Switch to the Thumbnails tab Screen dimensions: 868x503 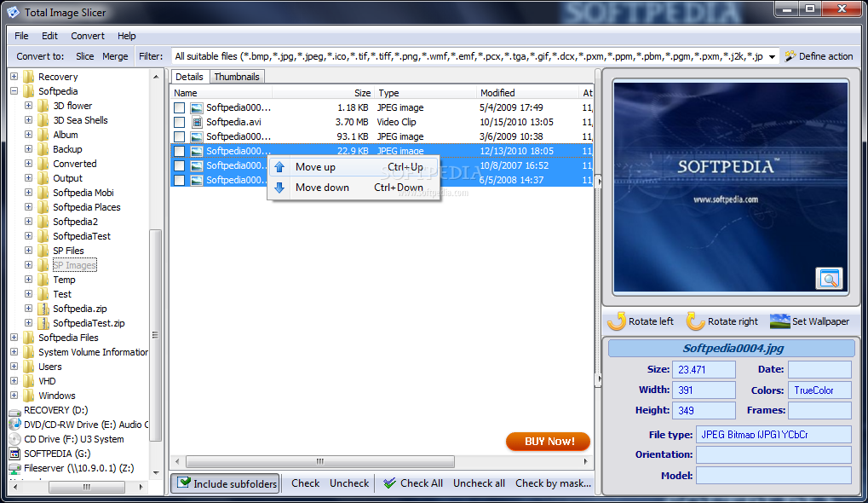(x=236, y=77)
